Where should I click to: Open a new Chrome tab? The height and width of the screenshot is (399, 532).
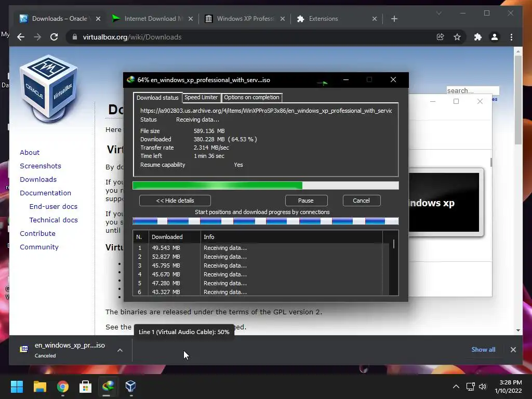(394, 19)
